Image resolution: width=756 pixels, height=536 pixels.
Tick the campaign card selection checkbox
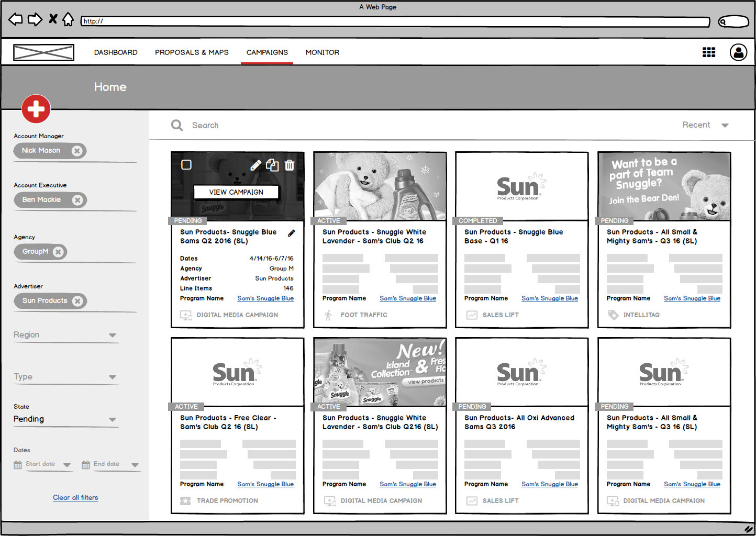[186, 165]
